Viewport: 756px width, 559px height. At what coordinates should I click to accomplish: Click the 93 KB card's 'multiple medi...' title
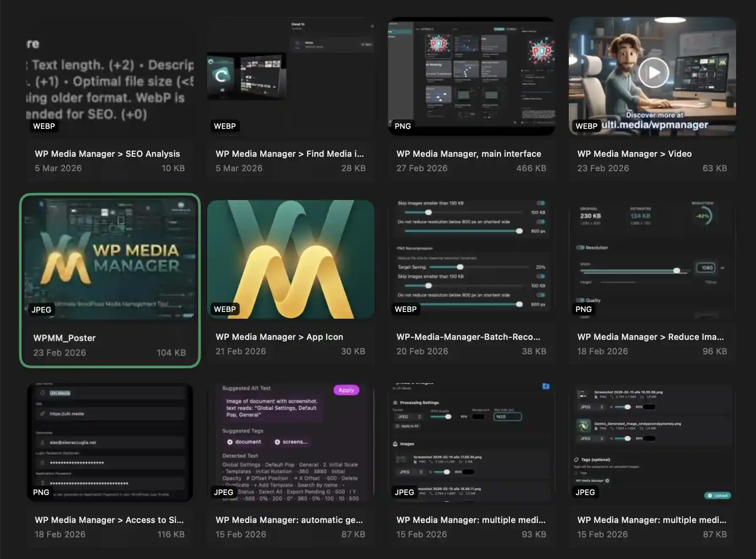pyautogui.click(x=471, y=520)
